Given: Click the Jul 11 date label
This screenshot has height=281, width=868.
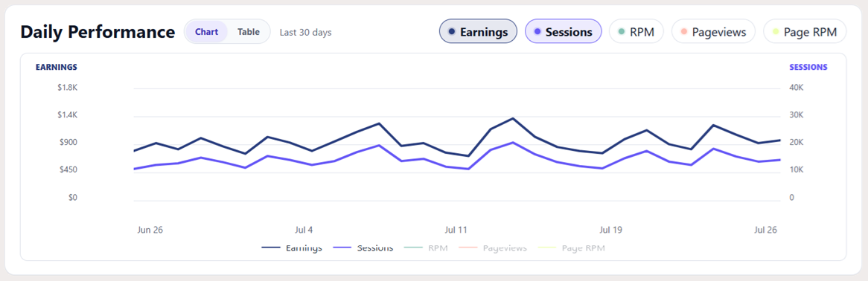Looking at the screenshot, I should [x=456, y=230].
